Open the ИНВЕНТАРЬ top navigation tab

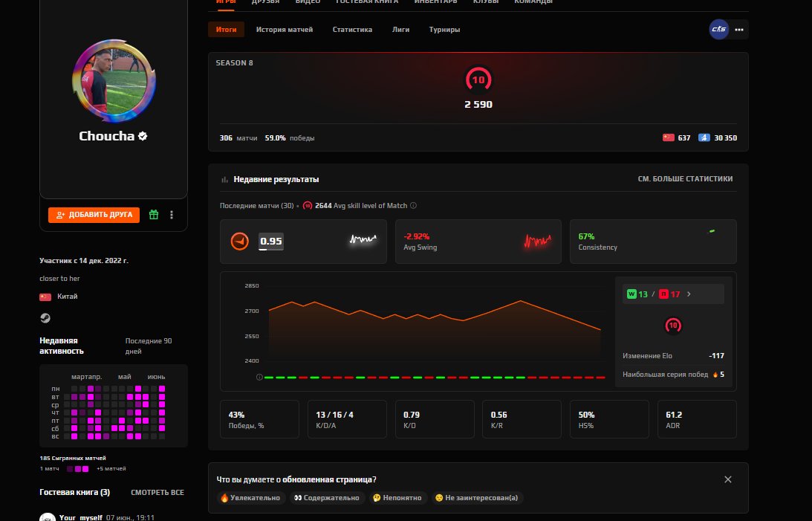tap(435, 2)
